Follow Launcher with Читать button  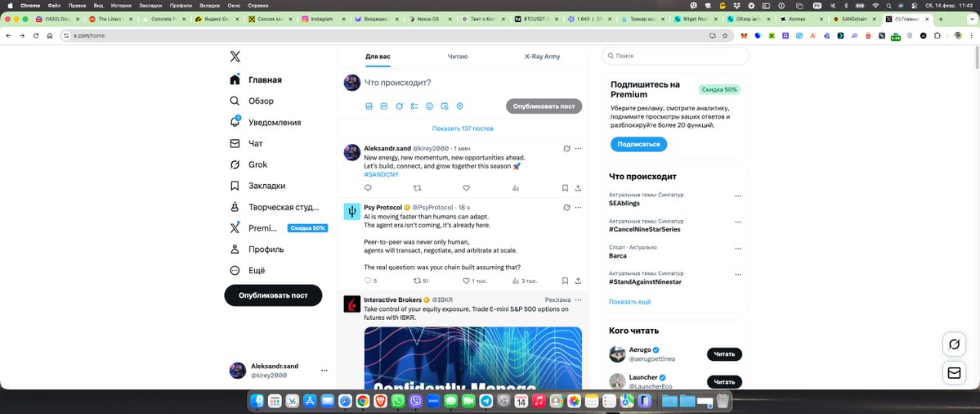coord(724,381)
